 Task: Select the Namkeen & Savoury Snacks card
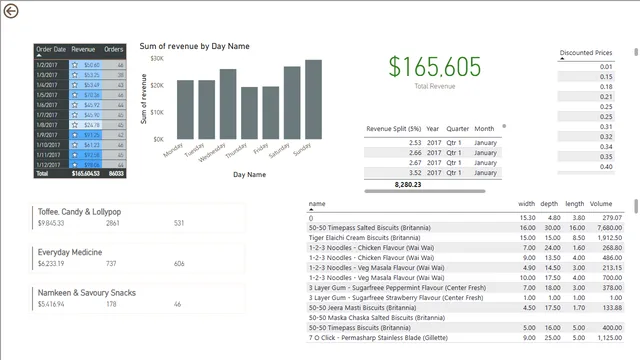point(138,298)
